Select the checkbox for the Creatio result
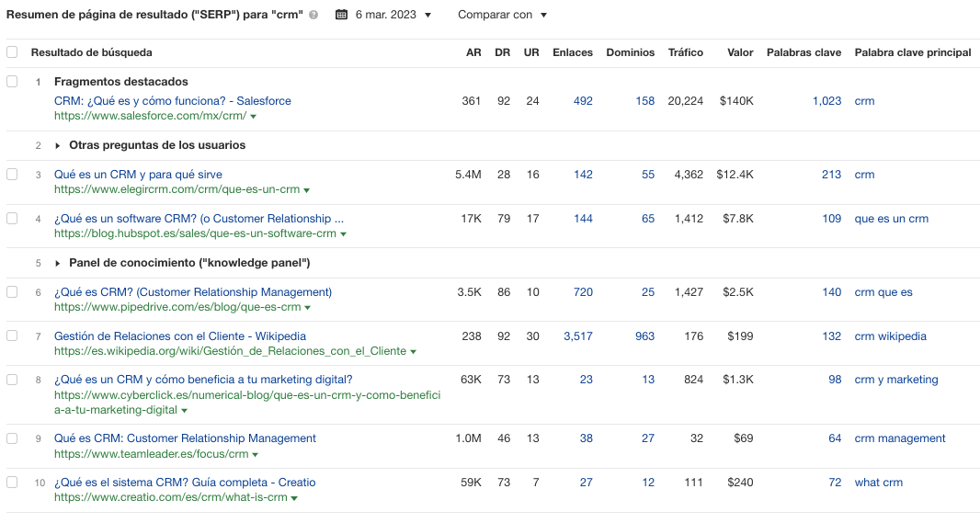This screenshot has height=523, width=980. coord(12,482)
